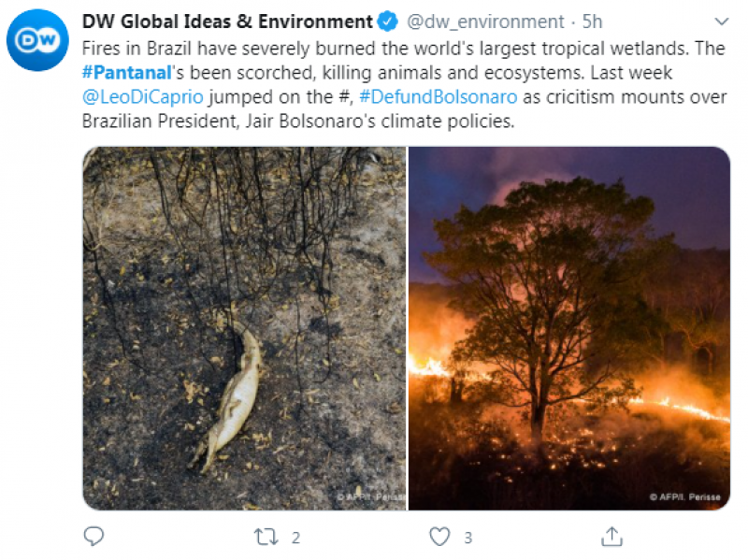Click the DW profile avatar
The height and width of the screenshot is (560, 748).
click(37, 40)
